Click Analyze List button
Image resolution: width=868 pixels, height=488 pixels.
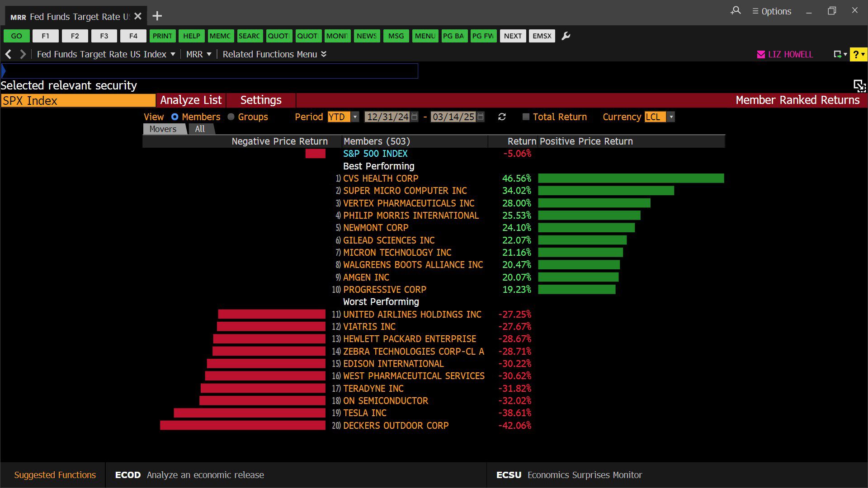(x=191, y=100)
